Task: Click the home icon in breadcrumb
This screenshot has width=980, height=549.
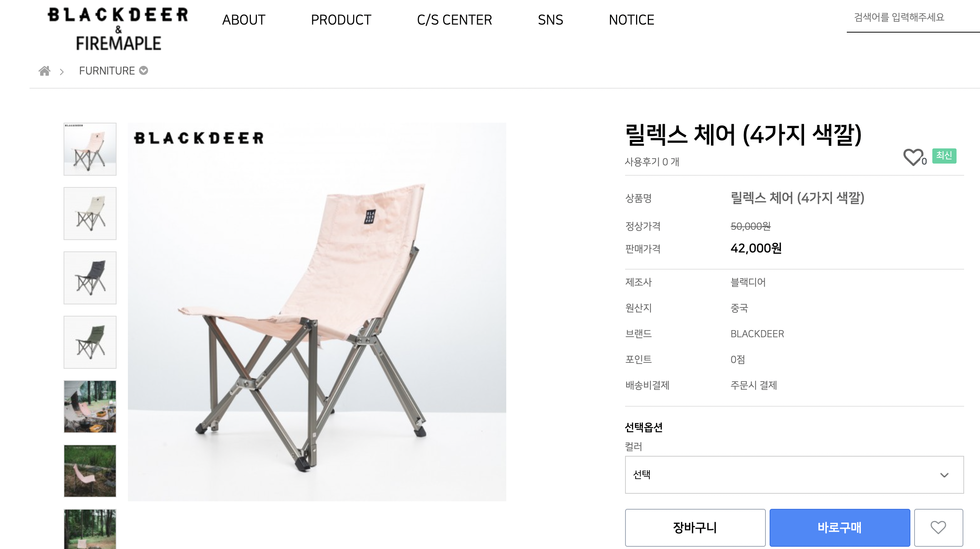Action: [x=45, y=71]
